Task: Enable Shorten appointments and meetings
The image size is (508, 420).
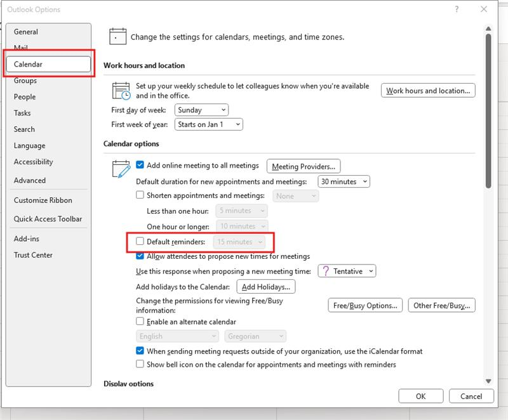Action: click(x=140, y=195)
